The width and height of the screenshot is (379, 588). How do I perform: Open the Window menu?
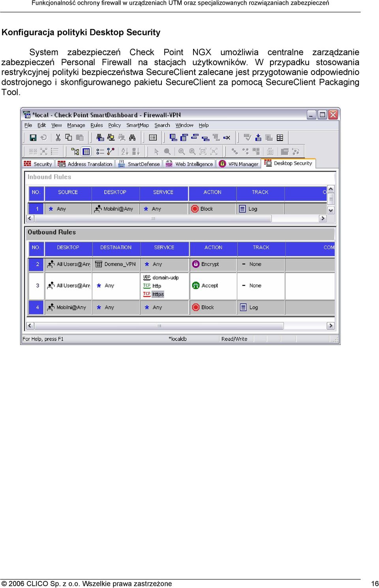(184, 125)
